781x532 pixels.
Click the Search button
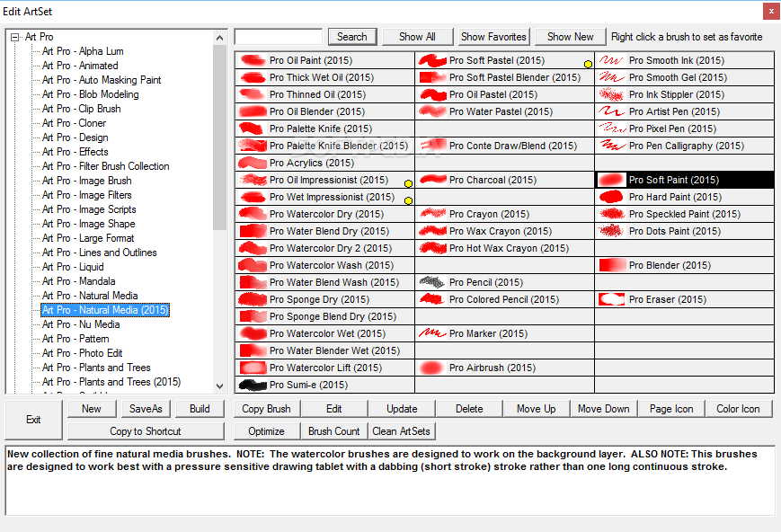[352, 37]
